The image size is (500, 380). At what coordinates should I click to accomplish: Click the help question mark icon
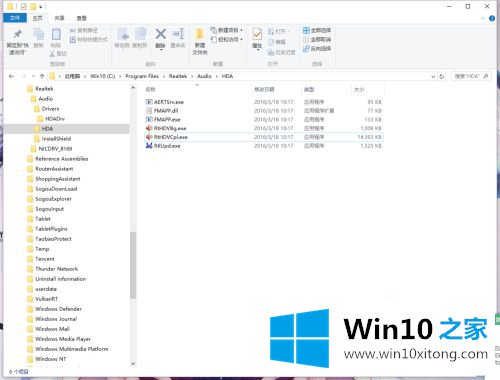(492, 18)
